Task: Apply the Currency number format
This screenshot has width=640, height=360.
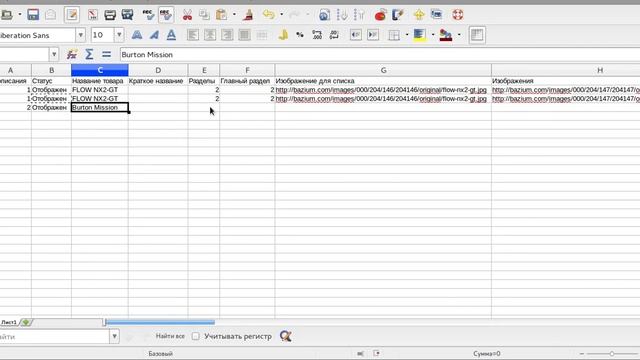Action: pyautogui.click(x=282, y=35)
